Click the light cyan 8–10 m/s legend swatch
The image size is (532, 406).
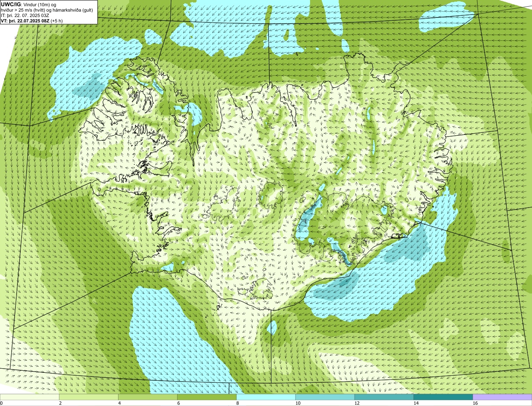(266, 397)
